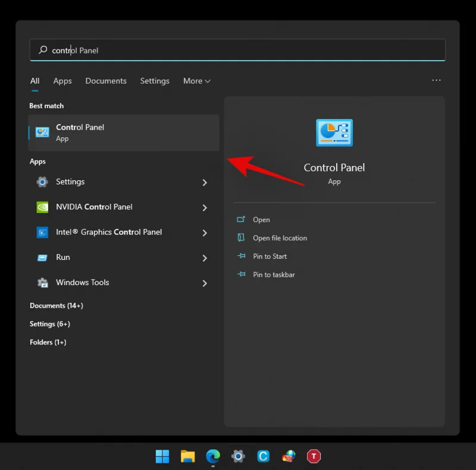
Task: Select the Apps filter tab
Action: point(62,81)
